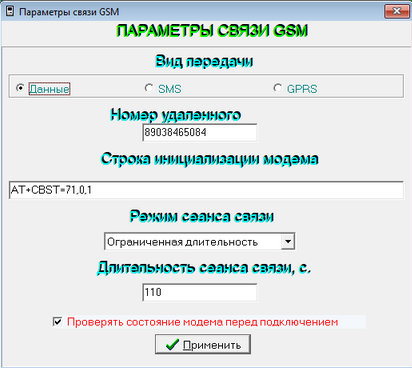412x368 pixels.
Task: Open the Режим сеанса связи dropdown arrow
Action: click(x=288, y=241)
